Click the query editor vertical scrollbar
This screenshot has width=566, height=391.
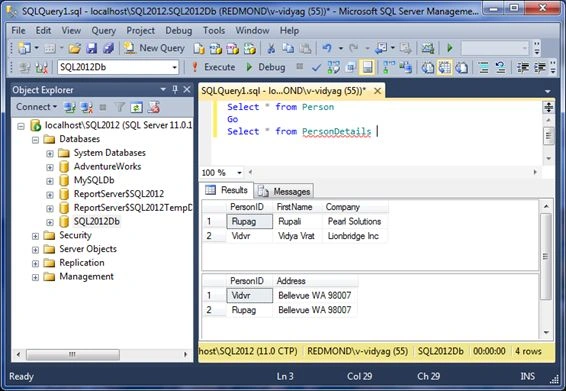[x=548, y=136]
